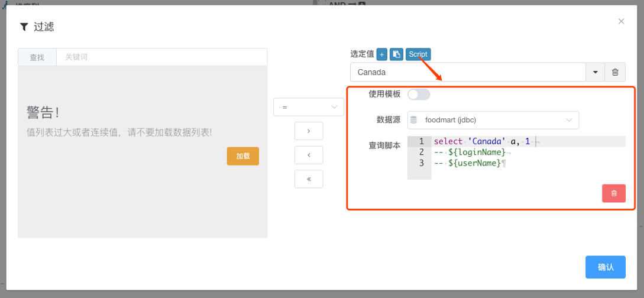Click the plus icon to add a value
644x298 pixels.
[382, 54]
